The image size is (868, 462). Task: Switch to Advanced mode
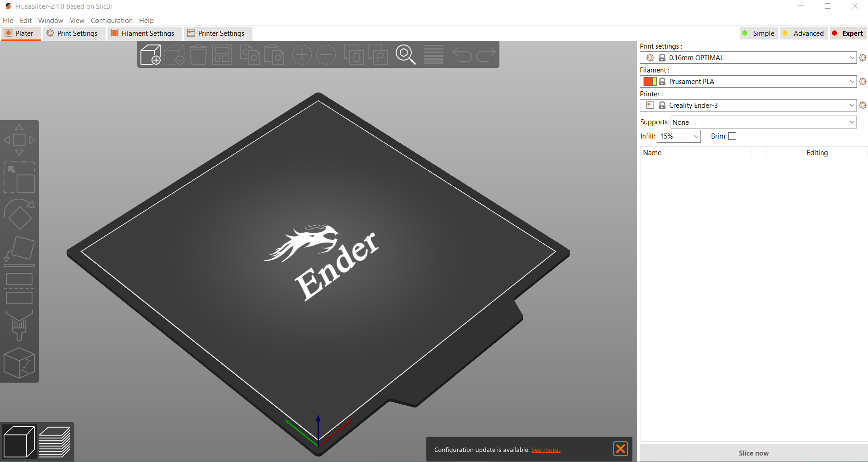(804, 33)
